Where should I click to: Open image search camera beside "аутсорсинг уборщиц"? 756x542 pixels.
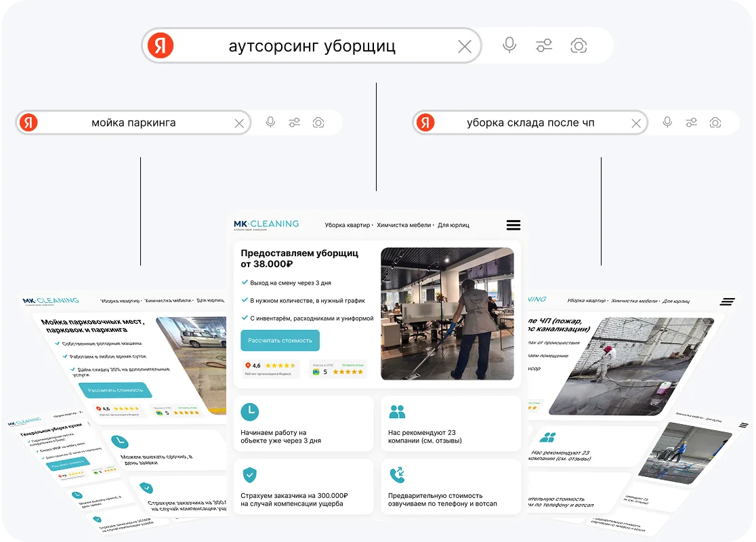pyautogui.click(x=579, y=46)
